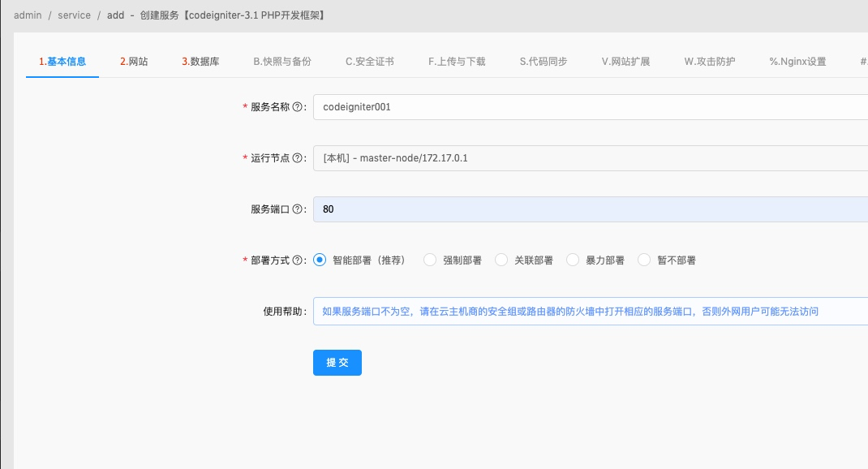868x469 pixels.
Task: Focus the 服务端口 input with 80
Action: [x=590, y=209]
